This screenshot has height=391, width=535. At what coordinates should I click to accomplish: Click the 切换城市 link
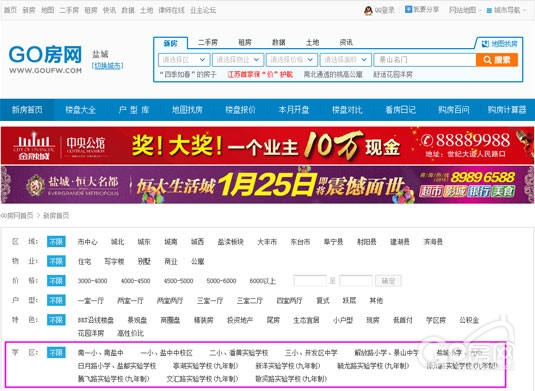[x=107, y=66]
